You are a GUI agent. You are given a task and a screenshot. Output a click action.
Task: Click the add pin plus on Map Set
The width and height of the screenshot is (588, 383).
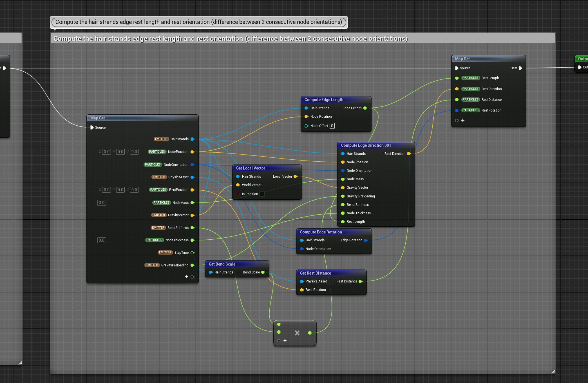pos(463,120)
